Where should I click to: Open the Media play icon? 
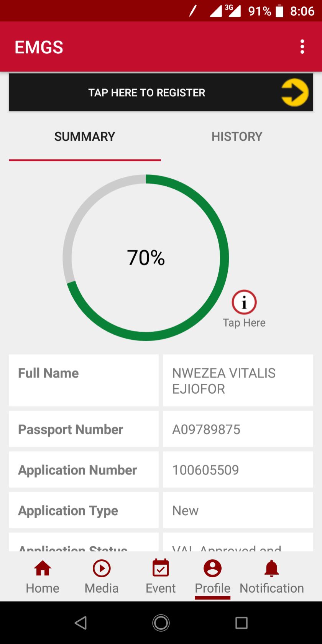click(x=102, y=568)
